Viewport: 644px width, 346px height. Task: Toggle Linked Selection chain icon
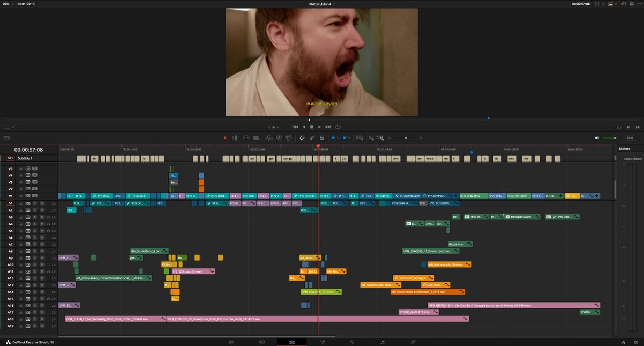312,138
